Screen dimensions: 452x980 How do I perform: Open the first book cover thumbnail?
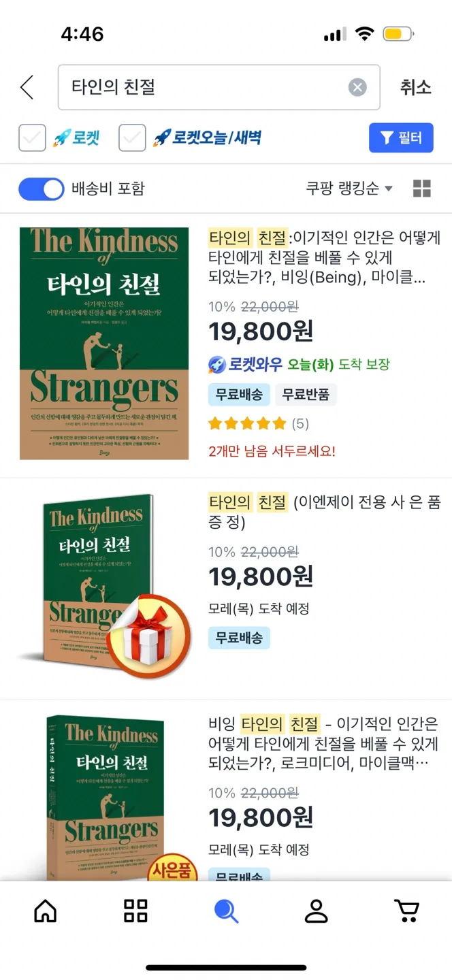(104, 344)
